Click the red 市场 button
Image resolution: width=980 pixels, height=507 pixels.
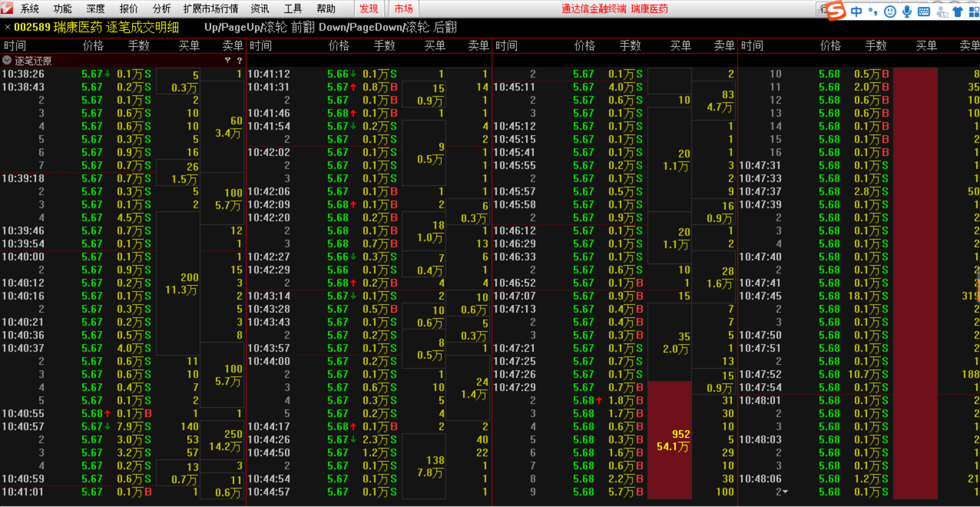[403, 9]
